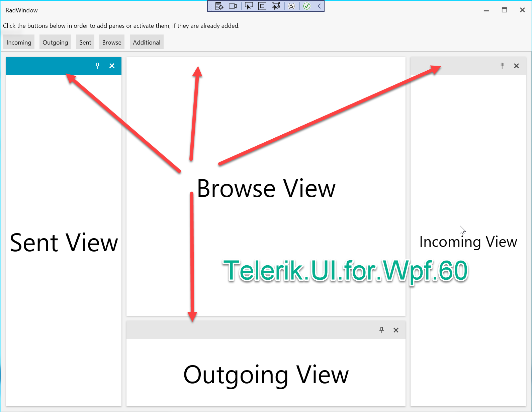Image resolution: width=532 pixels, height=412 pixels.
Task: Pin the Sent View pane
Action: [98, 66]
